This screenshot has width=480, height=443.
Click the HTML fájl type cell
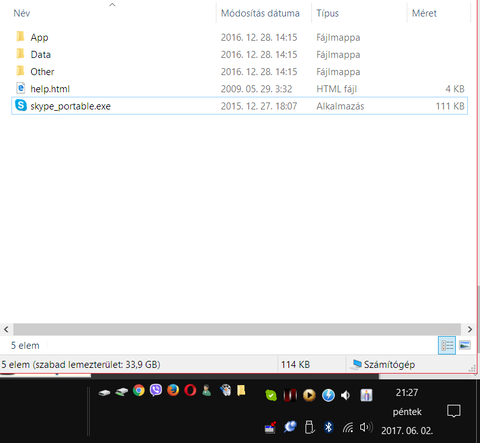337,89
